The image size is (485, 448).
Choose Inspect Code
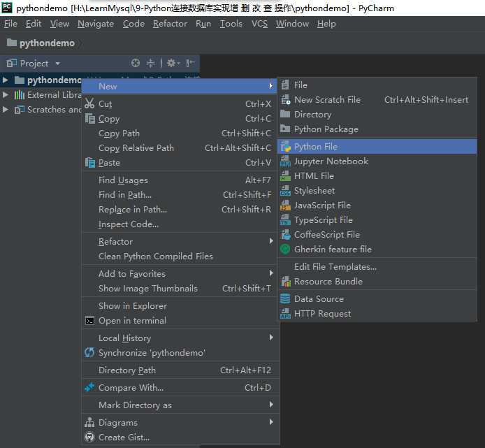[180, 224]
